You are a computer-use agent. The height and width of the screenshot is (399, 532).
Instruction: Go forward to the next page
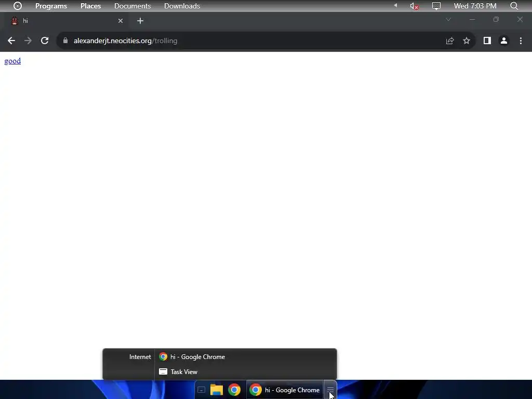tap(28, 41)
